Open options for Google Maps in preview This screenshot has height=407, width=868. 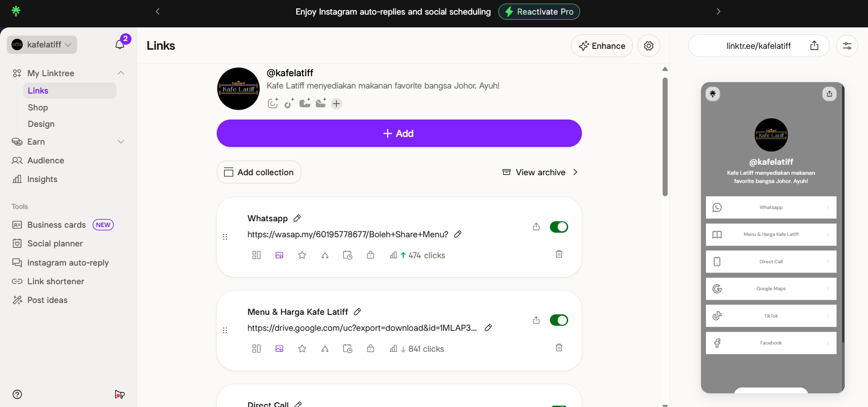828,289
